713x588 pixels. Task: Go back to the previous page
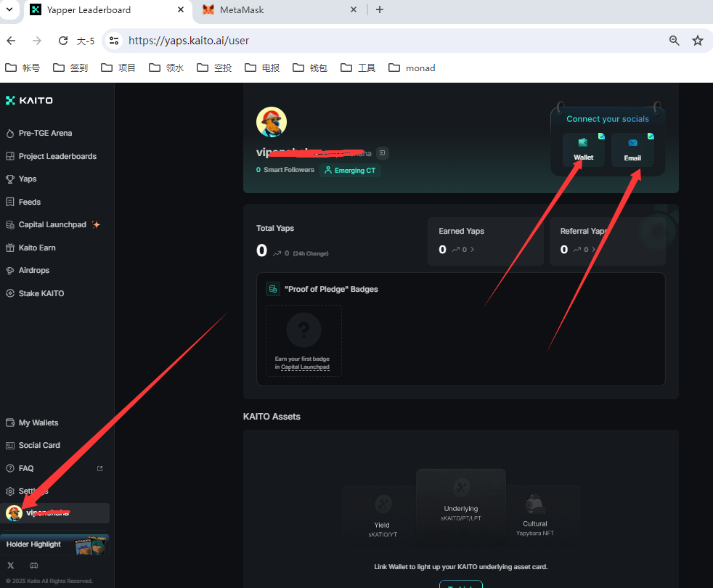[x=12, y=41]
